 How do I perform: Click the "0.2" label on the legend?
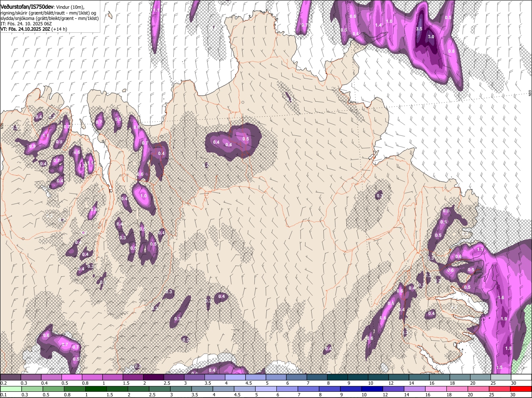pyautogui.click(x=3, y=383)
